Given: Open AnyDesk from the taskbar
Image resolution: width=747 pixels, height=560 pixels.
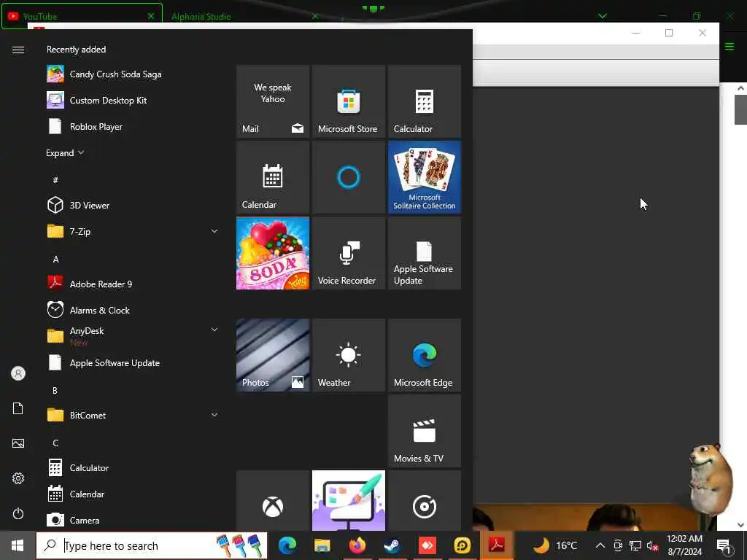Looking at the screenshot, I should pyautogui.click(x=427, y=545).
